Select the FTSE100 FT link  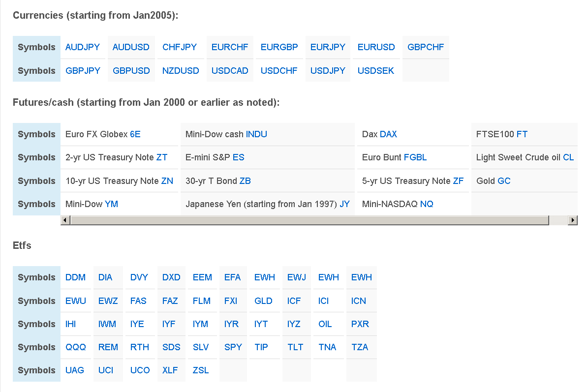click(x=522, y=134)
